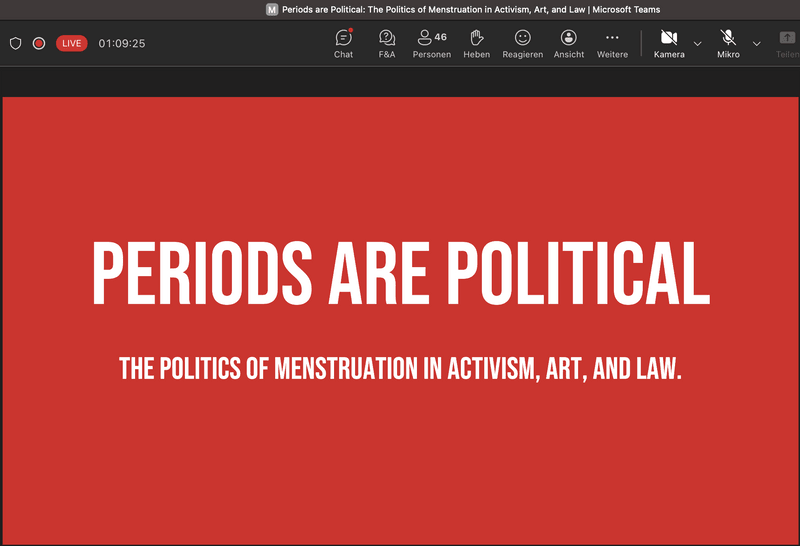The width and height of the screenshot is (800, 546).
Task: Click the Teilen share button
Action: (786, 43)
